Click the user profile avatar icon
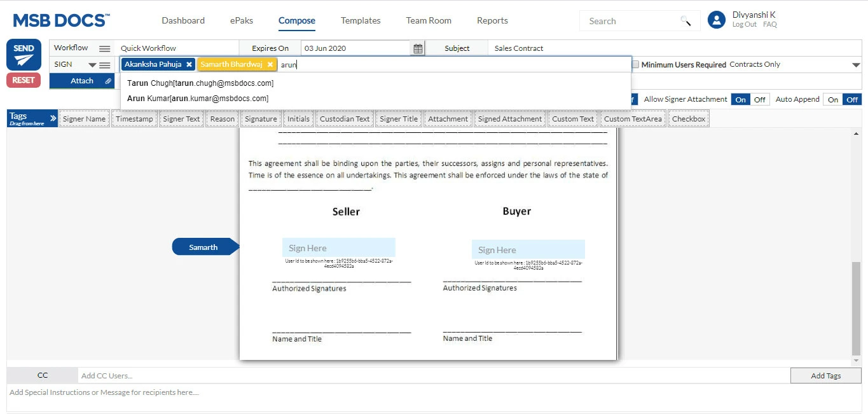Screen dimensions: 868x414 717,20
